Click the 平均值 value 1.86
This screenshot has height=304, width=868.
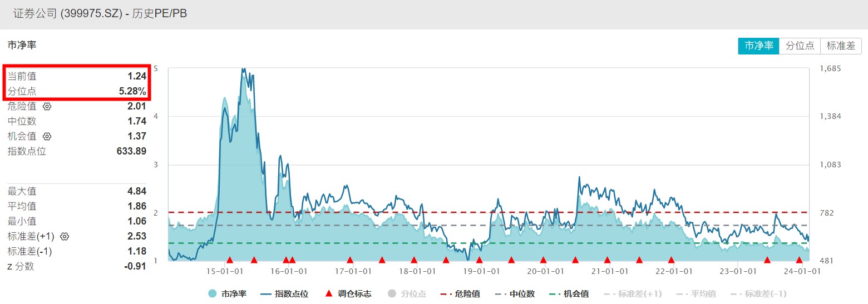click(x=137, y=206)
